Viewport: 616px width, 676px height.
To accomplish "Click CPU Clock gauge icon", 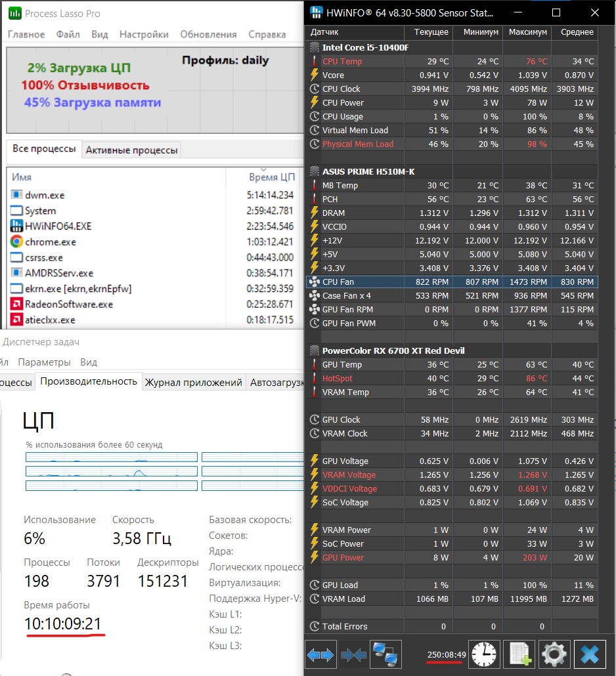I will coord(315,89).
